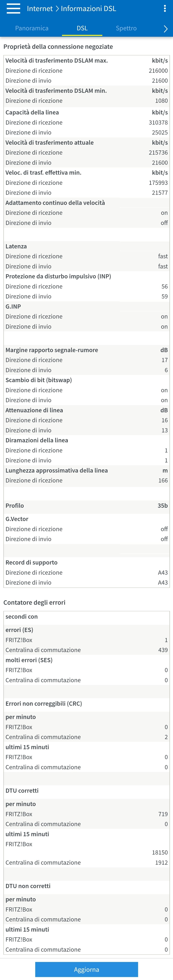Open the Spettro tab
The width and height of the screenshot is (173, 980).
(126, 28)
